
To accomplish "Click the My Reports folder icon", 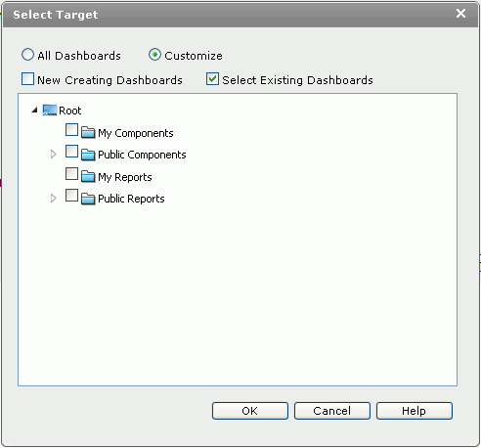I will click(88, 176).
